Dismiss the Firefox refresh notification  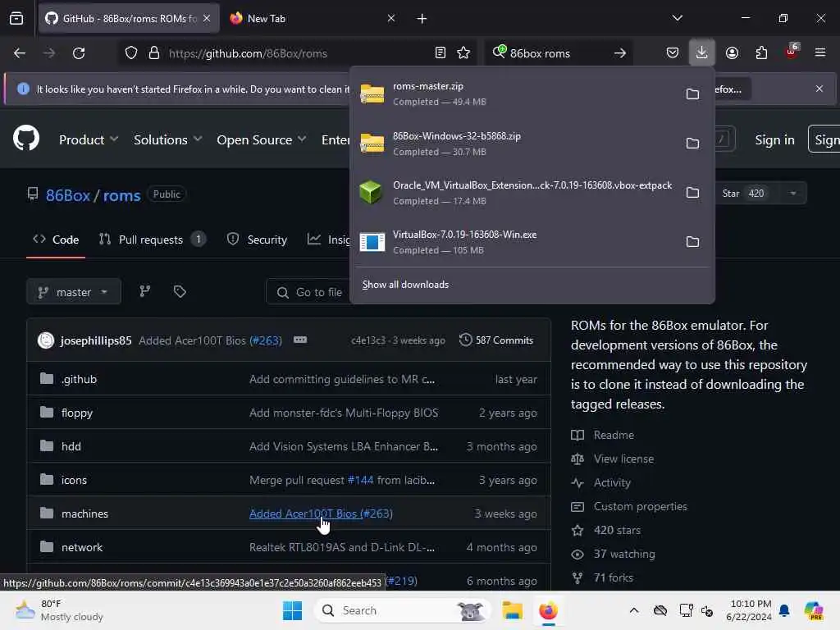coord(819,89)
